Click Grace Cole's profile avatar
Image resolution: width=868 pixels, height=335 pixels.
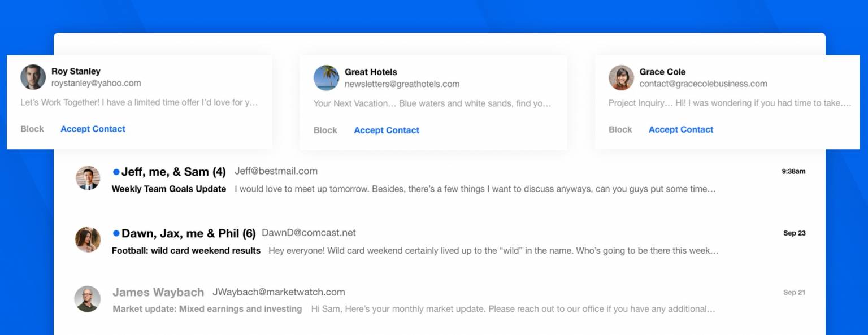(x=621, y=77)
